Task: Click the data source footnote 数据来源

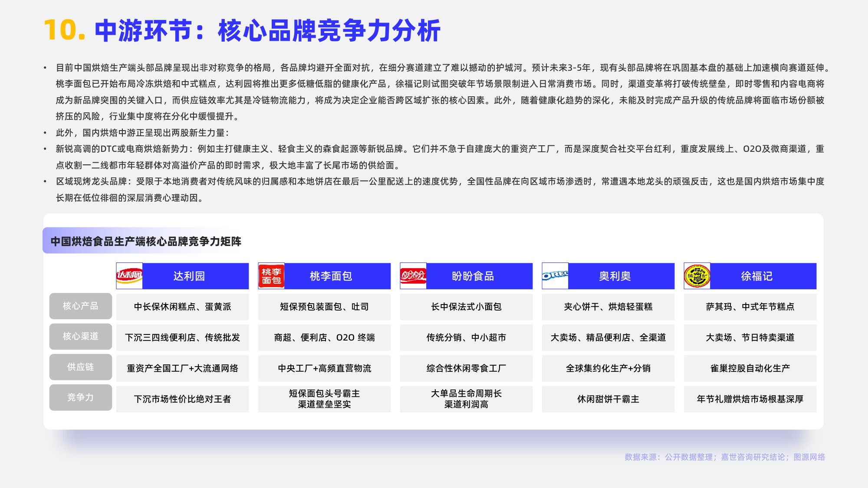Action: coord(725,457)
